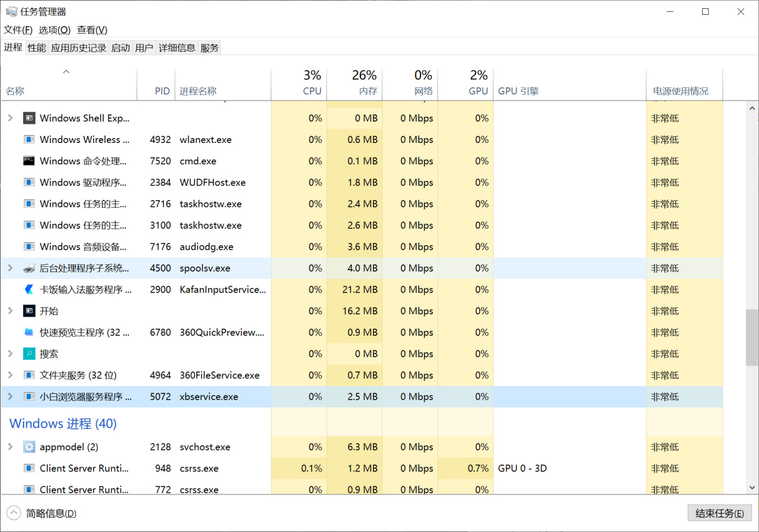Click the cmd.exe command prompt icon
The image size is (759, 532).
click(29, 161)
